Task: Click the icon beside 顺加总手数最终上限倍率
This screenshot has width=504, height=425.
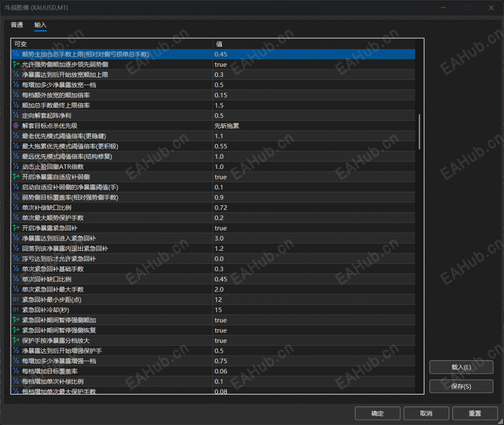Action: (x=16, y=105)
